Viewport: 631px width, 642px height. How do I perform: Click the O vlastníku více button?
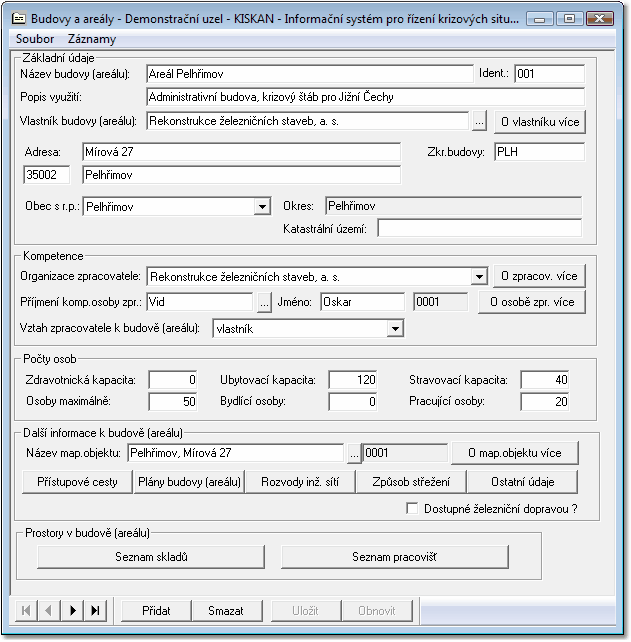[540, 122]
